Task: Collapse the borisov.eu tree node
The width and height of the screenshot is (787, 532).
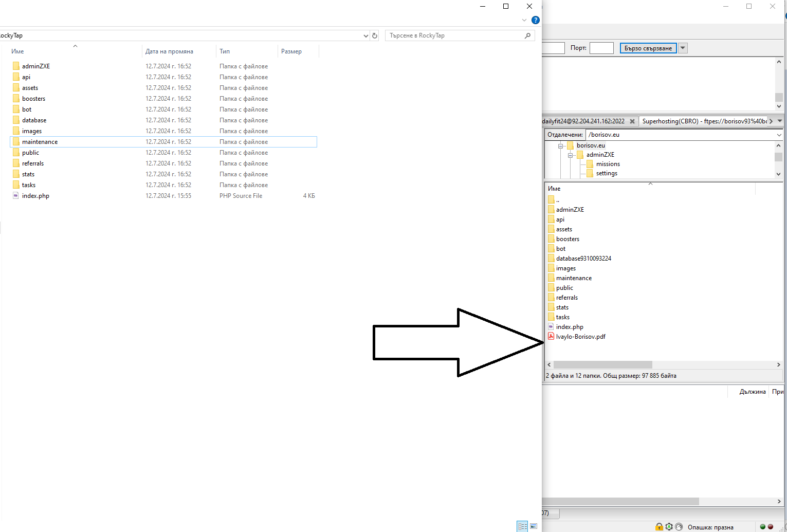Action: coord(560,145)
